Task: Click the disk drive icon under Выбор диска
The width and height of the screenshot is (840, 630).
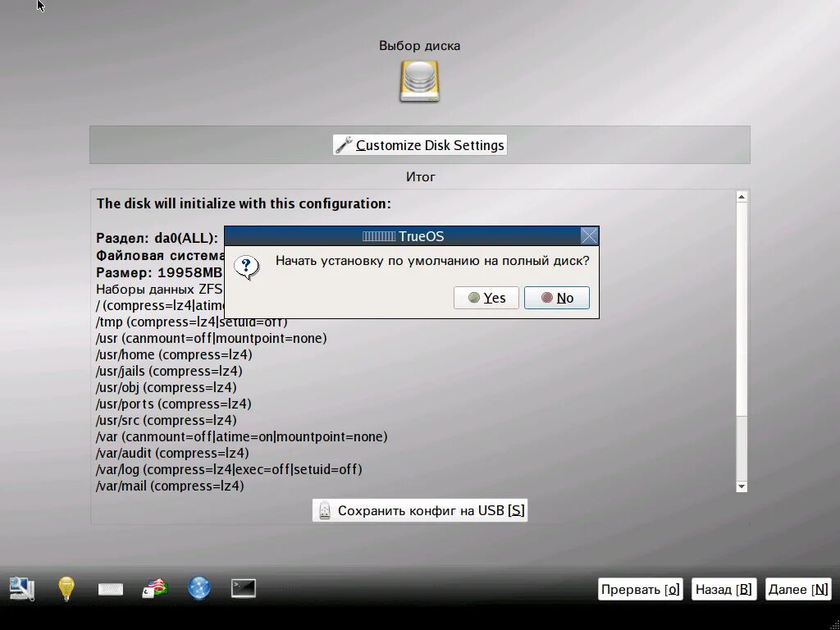Action: click(x=419, y=81)
